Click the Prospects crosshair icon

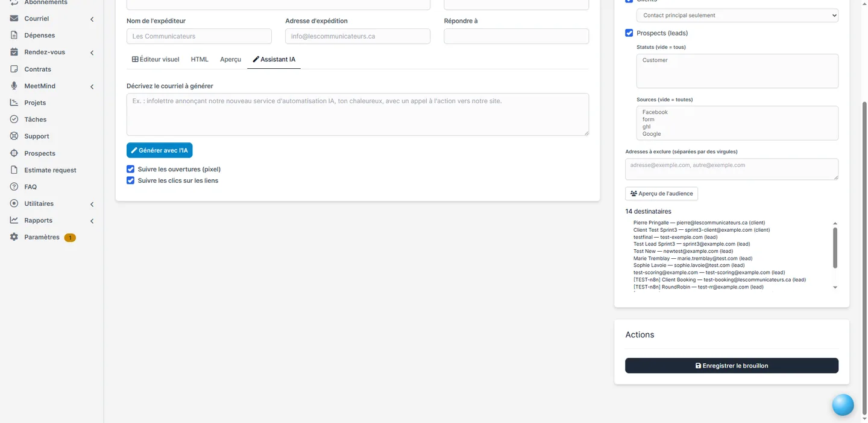14,153
